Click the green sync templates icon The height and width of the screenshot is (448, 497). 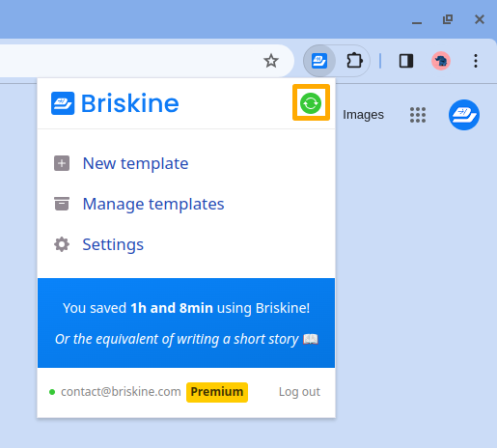[311, 103]
